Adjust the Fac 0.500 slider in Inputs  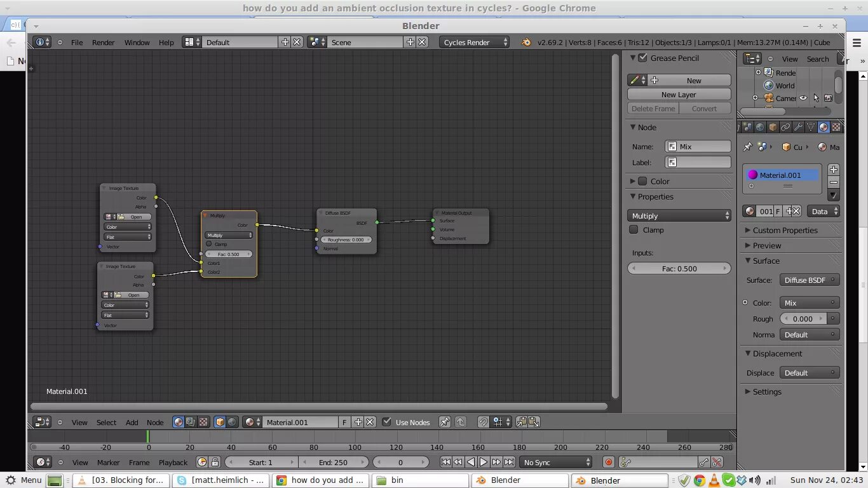click(x=679, y=268)
